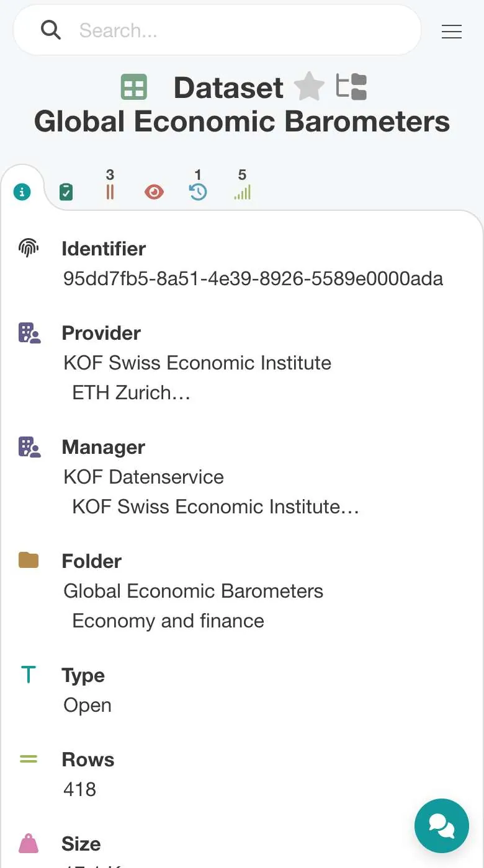Image resolution: width=484 pixels, height=868 pixels.
Task: Click the fingerprint Identifier icon
Action: [29, 249]
